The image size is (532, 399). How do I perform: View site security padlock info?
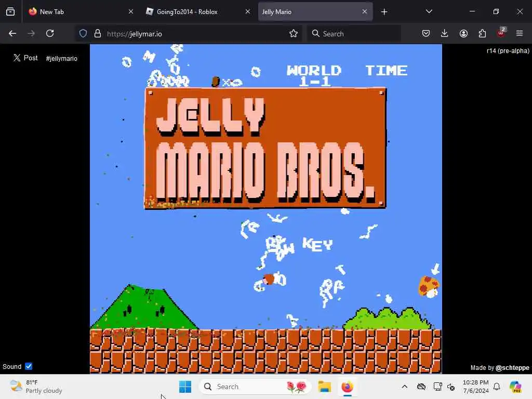click(98, 33)
